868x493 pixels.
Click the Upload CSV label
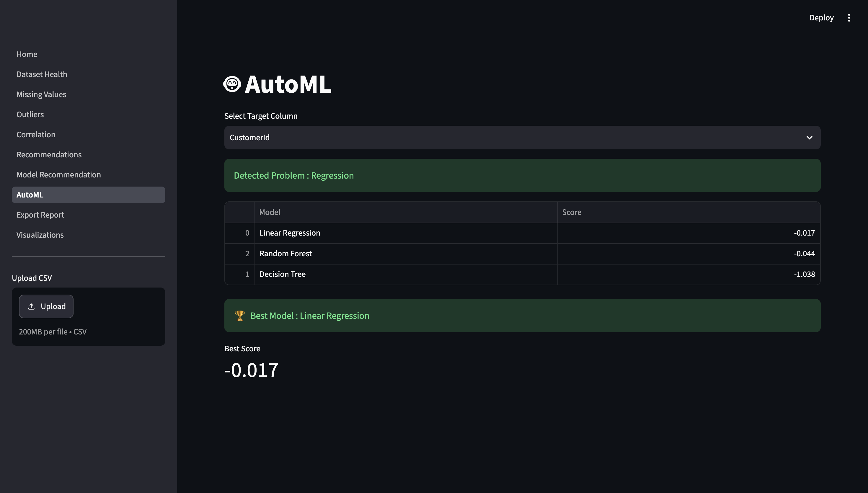tap(32, 278)
